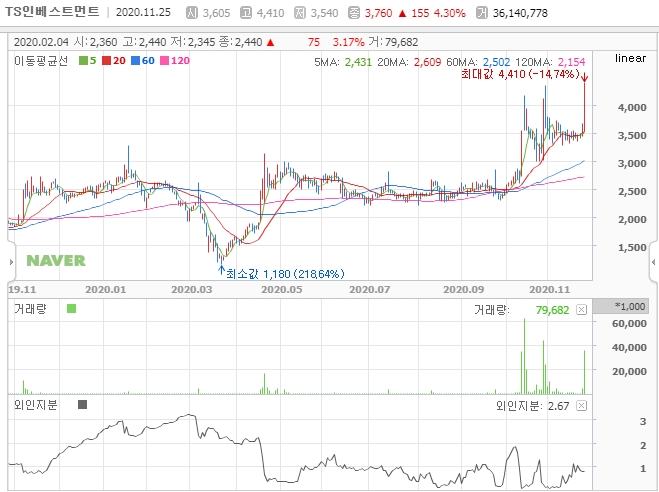This screenshot has width=659, height=492.
Task: Click the closing price 3,760 in header
Action: tap(378, 13)
